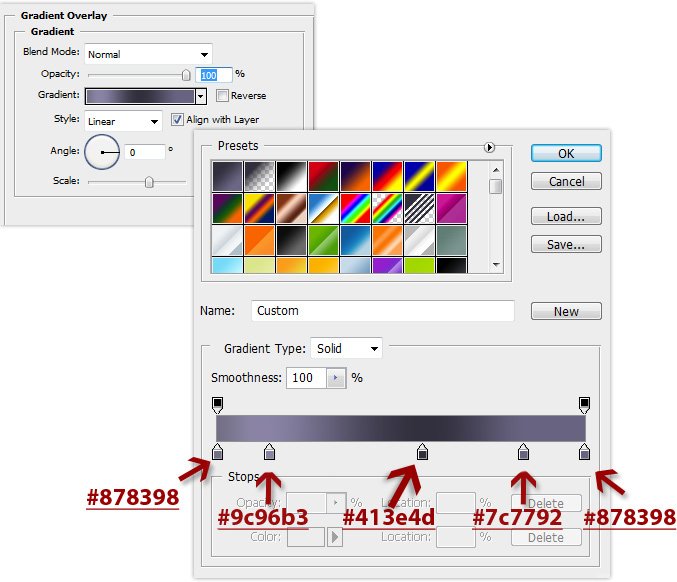This screenshot has height=582, width=677.
Task: Click the Opacity percentage field showing 100
Action: pos(214,75)
